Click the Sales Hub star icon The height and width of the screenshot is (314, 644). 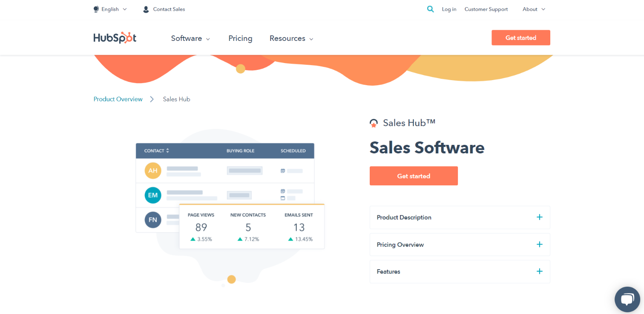pyautogui.click(x=374, y=124)
